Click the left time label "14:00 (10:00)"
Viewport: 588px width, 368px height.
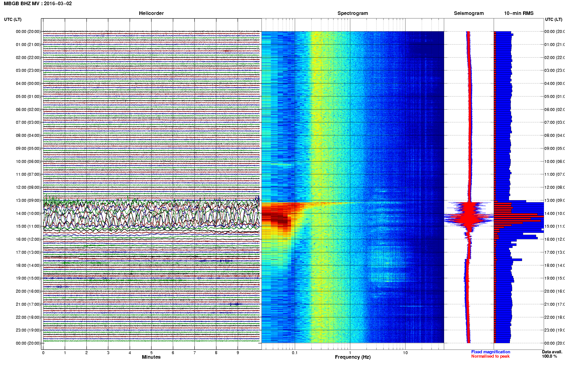[28, 213]
